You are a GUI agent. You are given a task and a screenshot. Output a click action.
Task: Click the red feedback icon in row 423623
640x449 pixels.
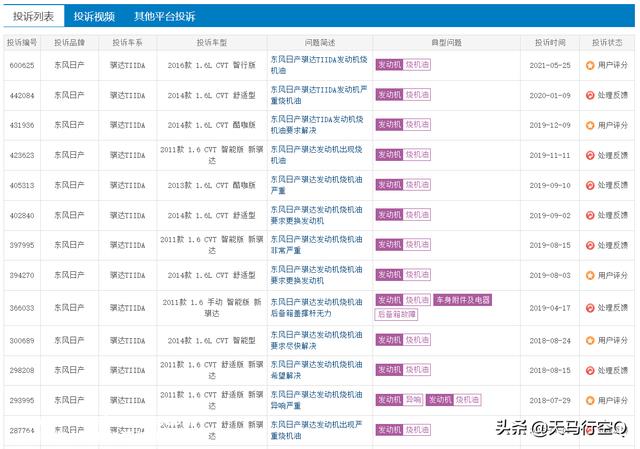590,155
